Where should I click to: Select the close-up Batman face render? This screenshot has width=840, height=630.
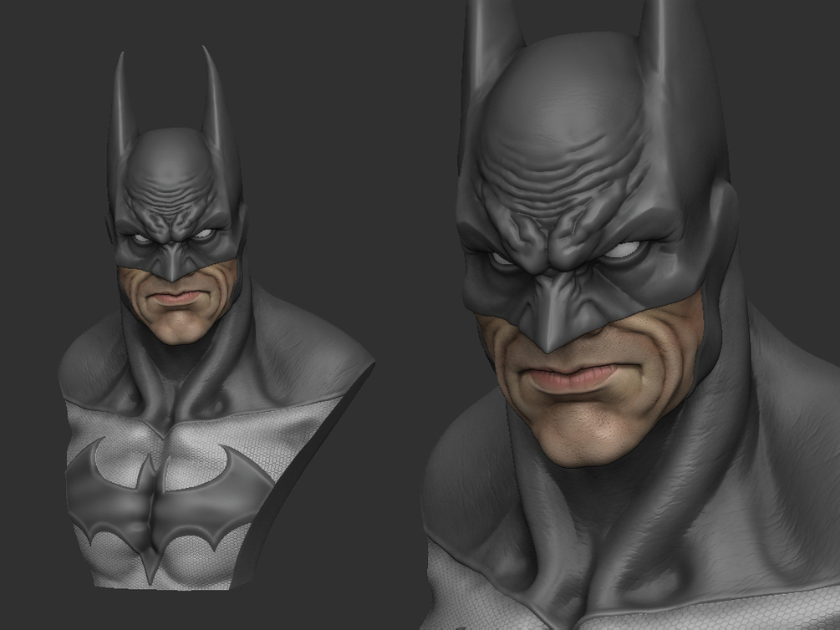coord(630,315)
